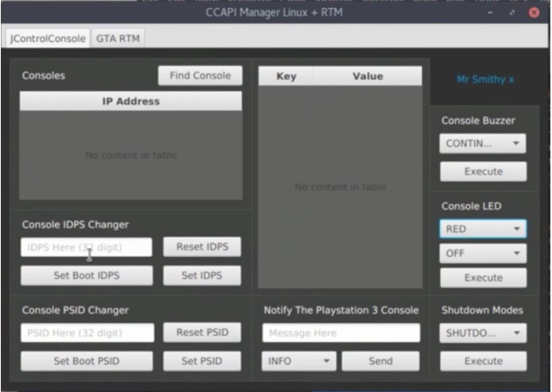Maximize the CCAPI Manager window
This screenshot has height=392, width=552.
511,13
